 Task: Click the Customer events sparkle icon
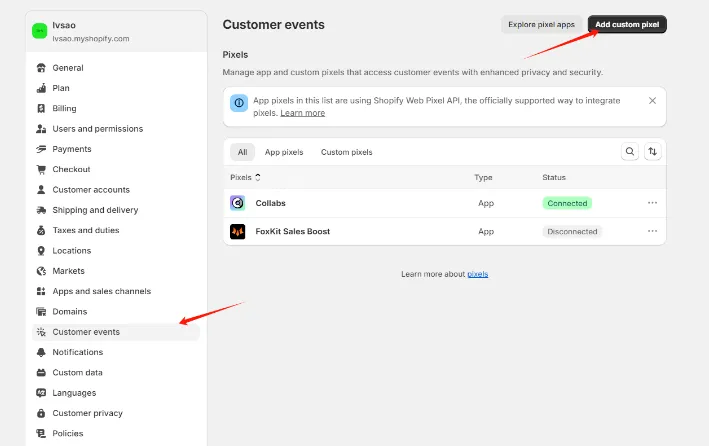click(x=41, y=332)
